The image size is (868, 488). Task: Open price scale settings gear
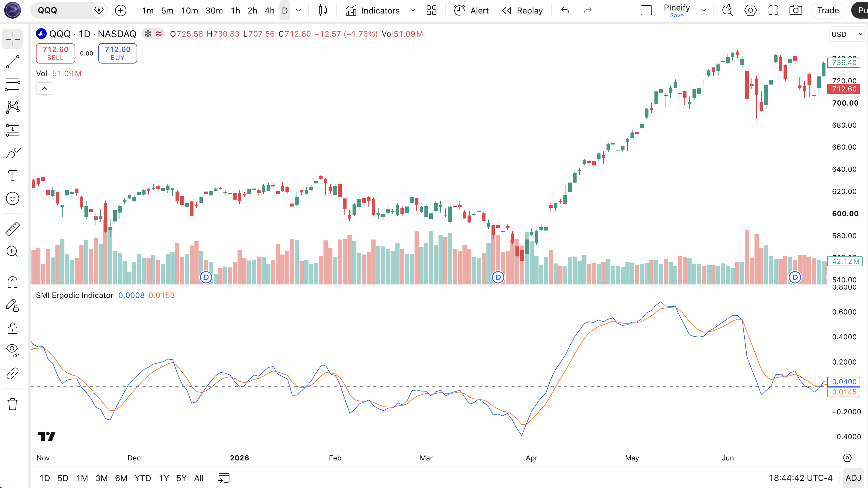click(x=847, y=458)
